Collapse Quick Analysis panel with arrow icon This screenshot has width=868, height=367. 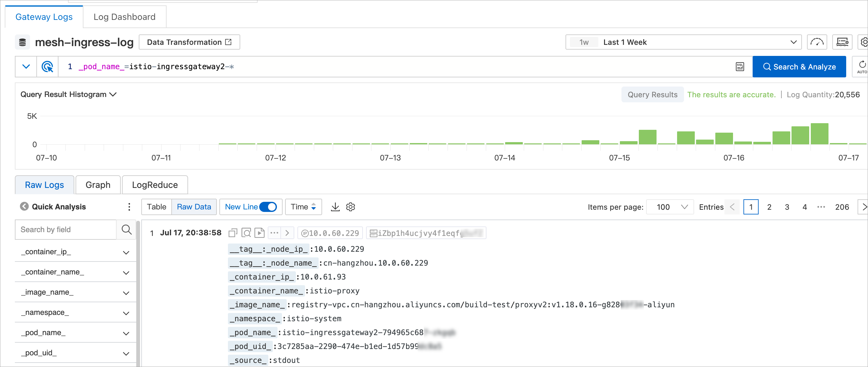click(24, 206)
